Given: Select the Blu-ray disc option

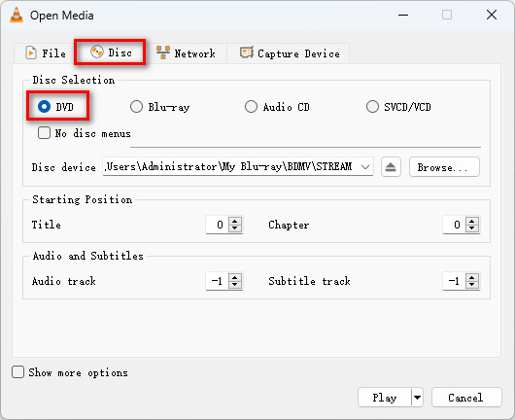Looking at the screenshot, I should (x=160, y=107).
